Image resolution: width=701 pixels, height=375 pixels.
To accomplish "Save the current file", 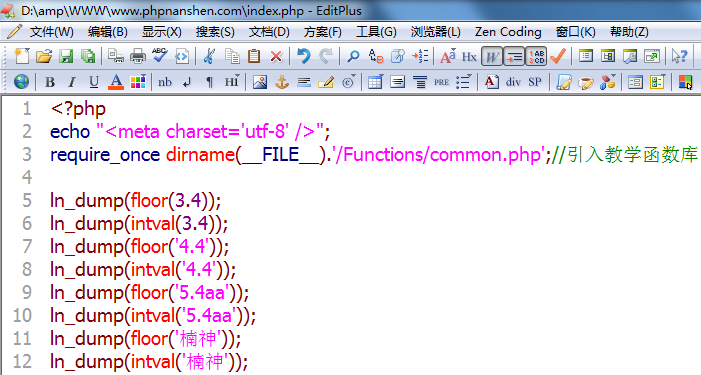I will (66, 56).
